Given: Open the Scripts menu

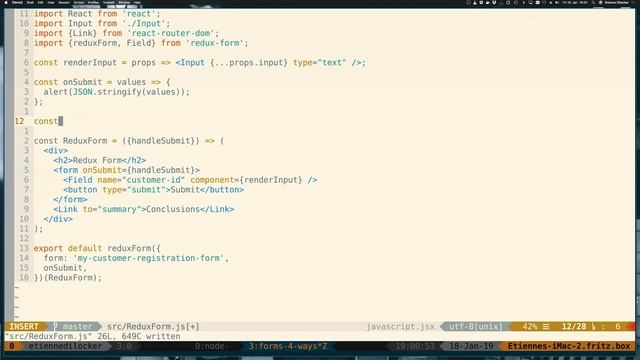Looking at the screenshot, I should point(79,2).
